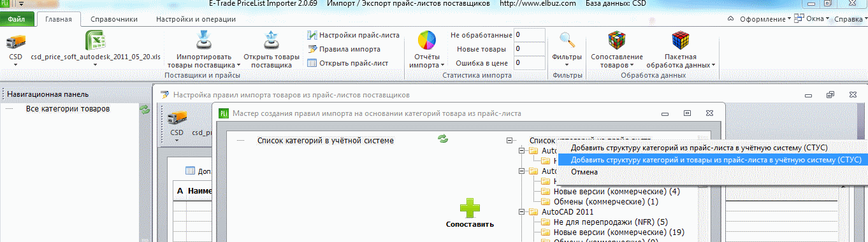Collapse the AutoCAD 2011 tree node
This screenshot has width=868, height=242.
521,211
